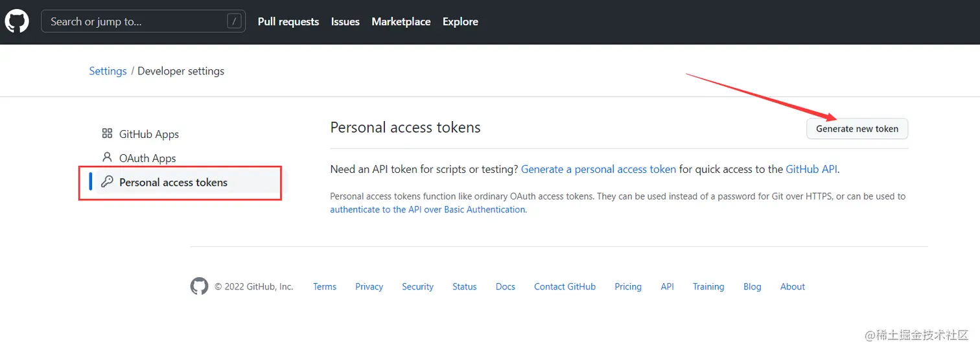Open the GitHub API link
The height and width of the screenshot is (353, 980).
(811, 169)
